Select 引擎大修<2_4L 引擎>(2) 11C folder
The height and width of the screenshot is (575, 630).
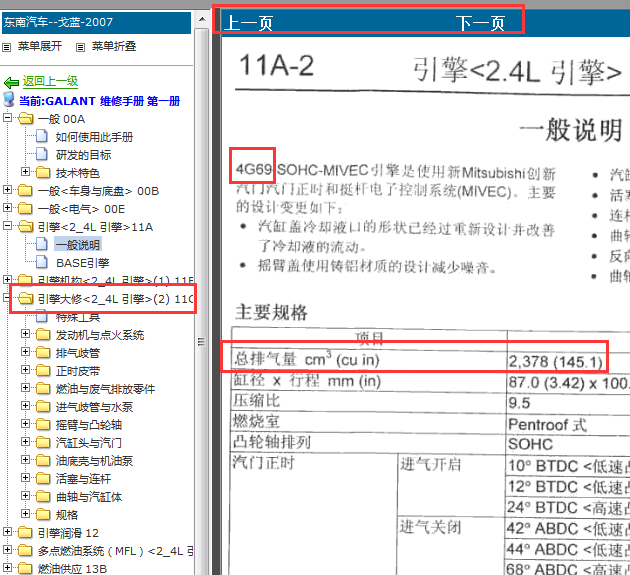coord(115,299)
